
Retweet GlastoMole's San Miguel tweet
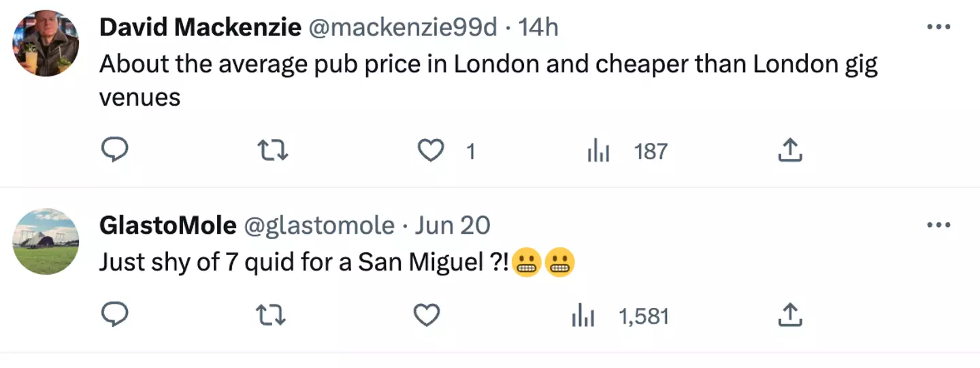click(x=271, y=316)
